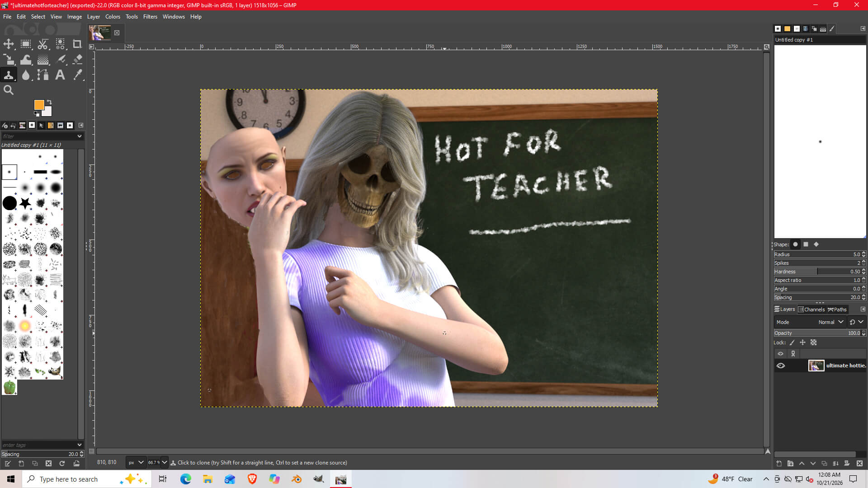Screen dimensions: 868x488
Task: Open the Device Status pointer tab
Action: pyautogui.click(x=41, y=125)
